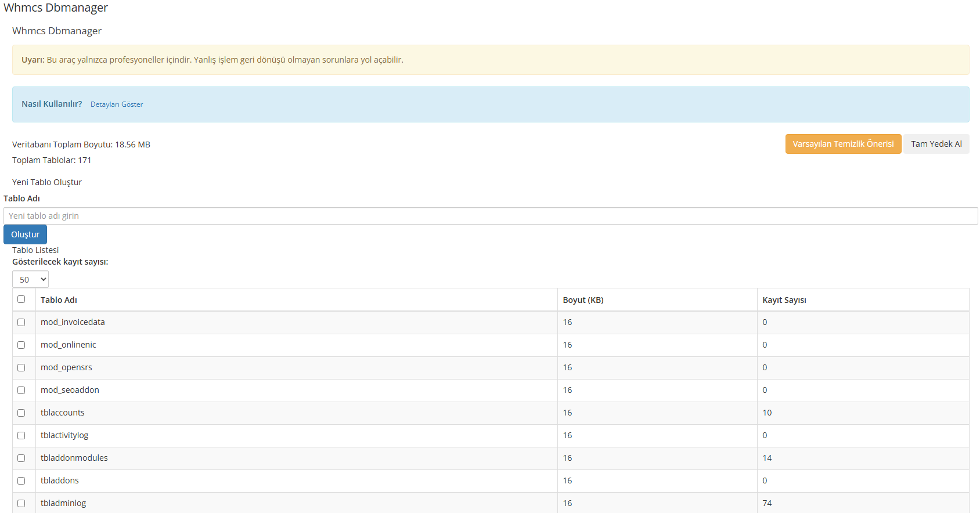The image size is (980, 513).
Task: Click the mod_invoicedata table name
Action: click(73, 322)
